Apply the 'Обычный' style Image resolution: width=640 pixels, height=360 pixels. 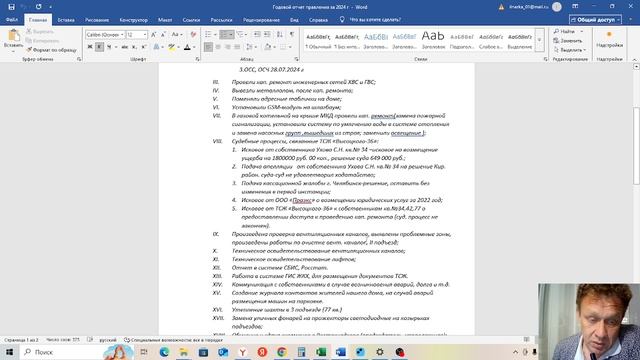point(318,41)
